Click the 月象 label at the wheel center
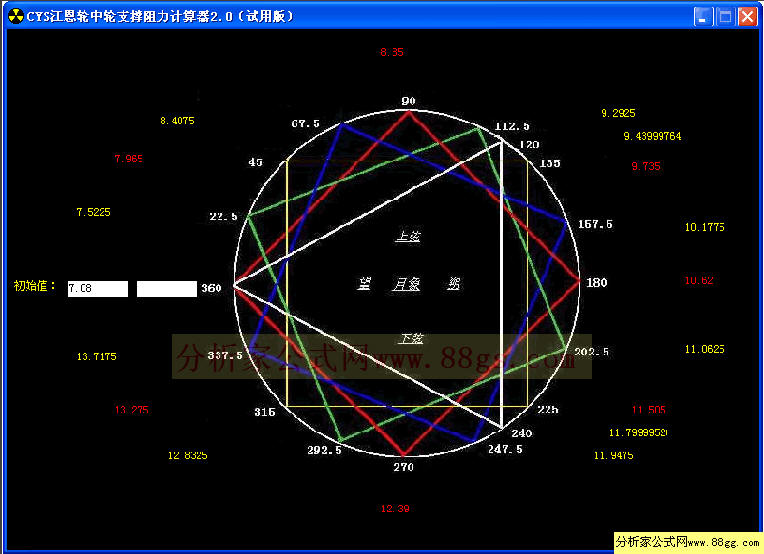This screenshot has width=764, height=554. click(x=406, y=284)
